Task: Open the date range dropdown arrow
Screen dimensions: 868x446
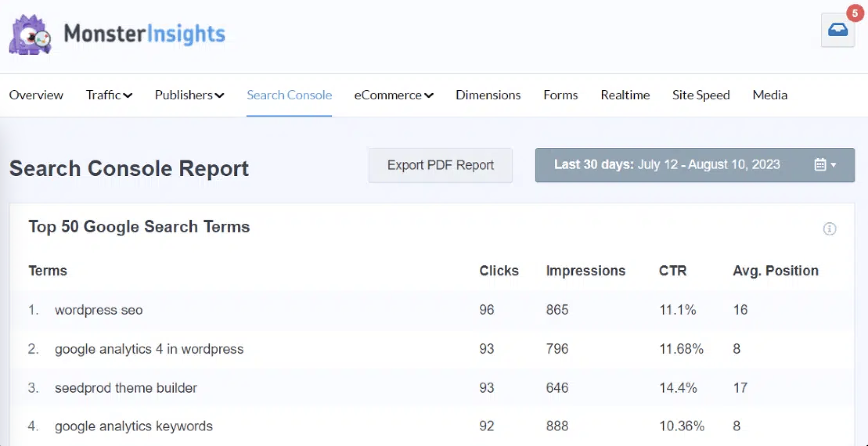Action: (x=833, y=165)
